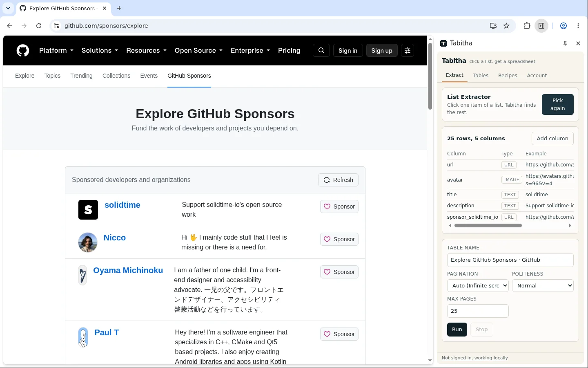This screenshot has height=368, width=588.
Task: Open the Chrome three-dot menu
Action: point(578,26)
